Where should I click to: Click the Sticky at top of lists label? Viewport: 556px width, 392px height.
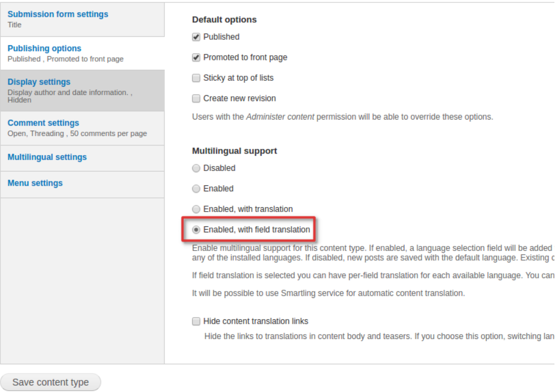coord(238,78)
